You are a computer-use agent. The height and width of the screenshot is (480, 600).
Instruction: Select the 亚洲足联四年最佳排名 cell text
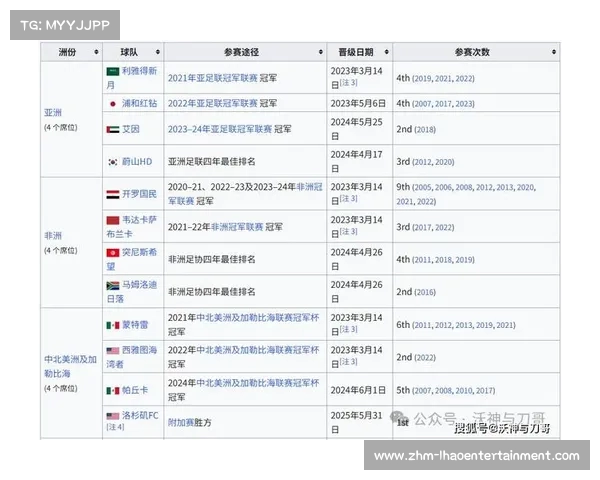(212, 162)
